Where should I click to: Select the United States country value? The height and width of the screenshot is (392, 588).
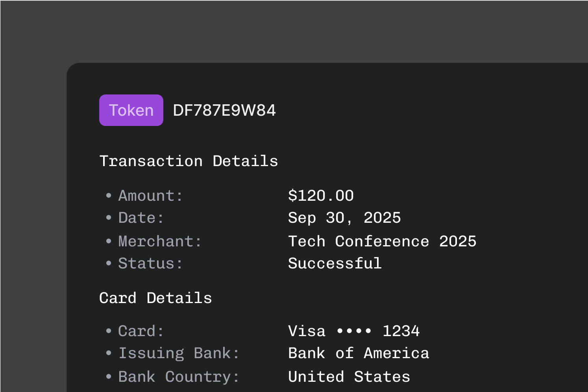click(x=349, y=377)
